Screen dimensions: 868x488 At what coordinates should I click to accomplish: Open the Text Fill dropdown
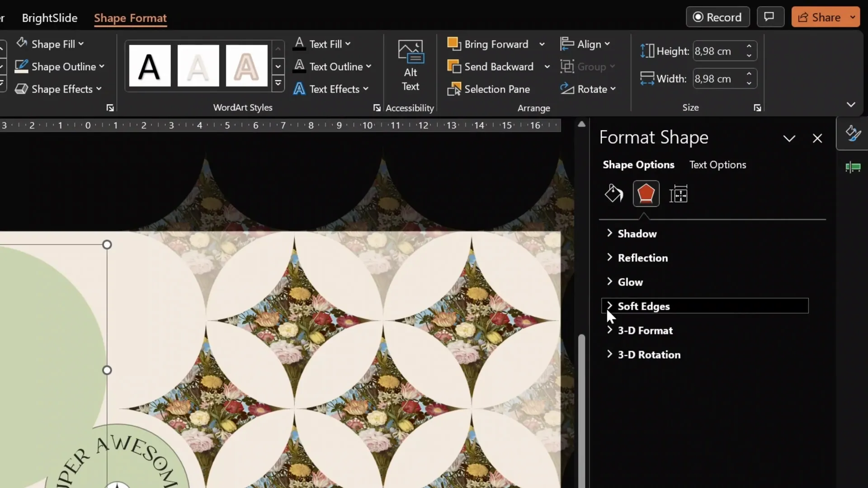[322, 44]
